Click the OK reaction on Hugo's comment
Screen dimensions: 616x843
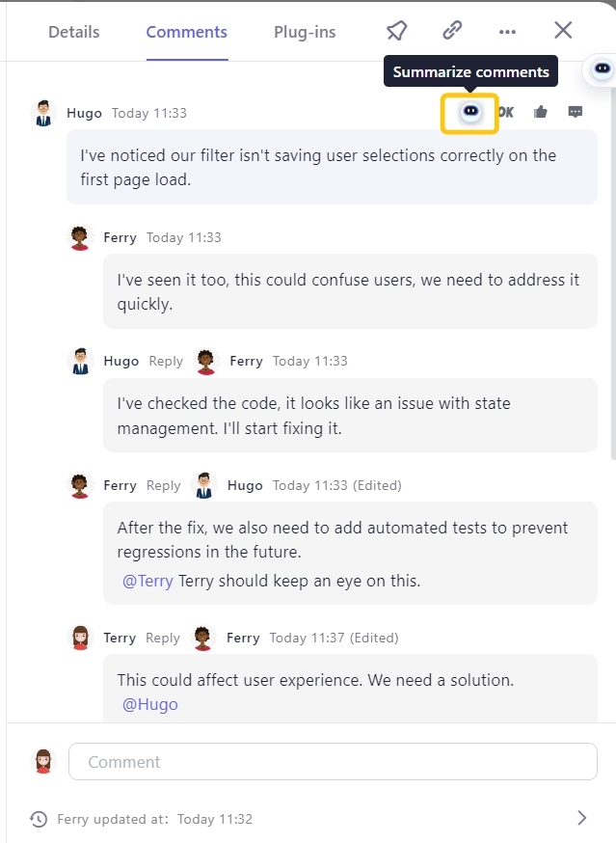(x=506, y=112)
